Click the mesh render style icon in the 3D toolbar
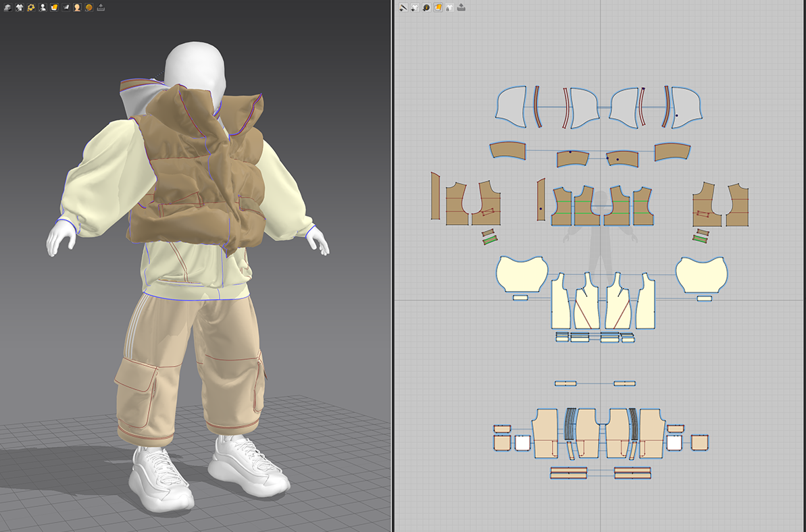 [x=66, y=7]
